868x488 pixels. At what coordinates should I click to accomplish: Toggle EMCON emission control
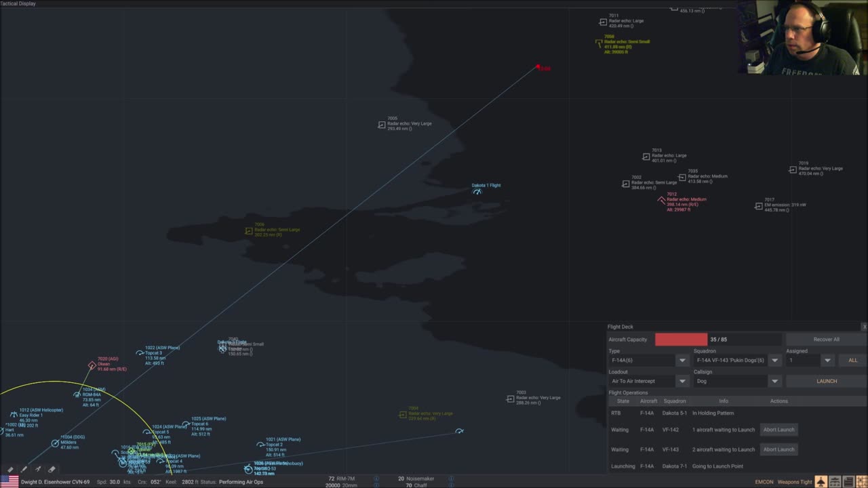click(764, 482)
